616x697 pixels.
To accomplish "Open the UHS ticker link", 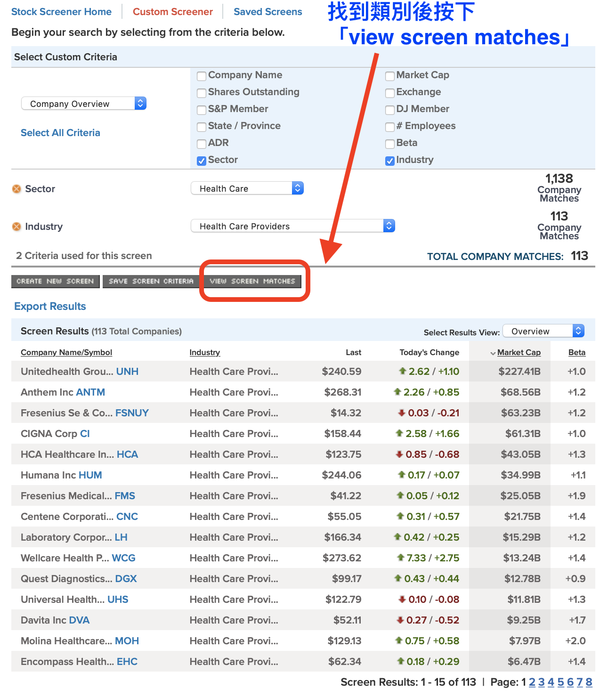I will (x=118, y=600).
